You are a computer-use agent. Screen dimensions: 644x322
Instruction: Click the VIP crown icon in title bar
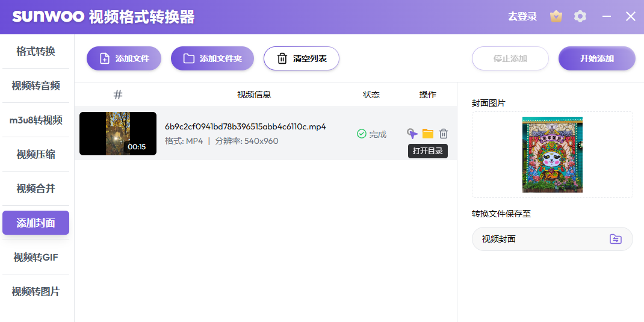tap(556, 17)
